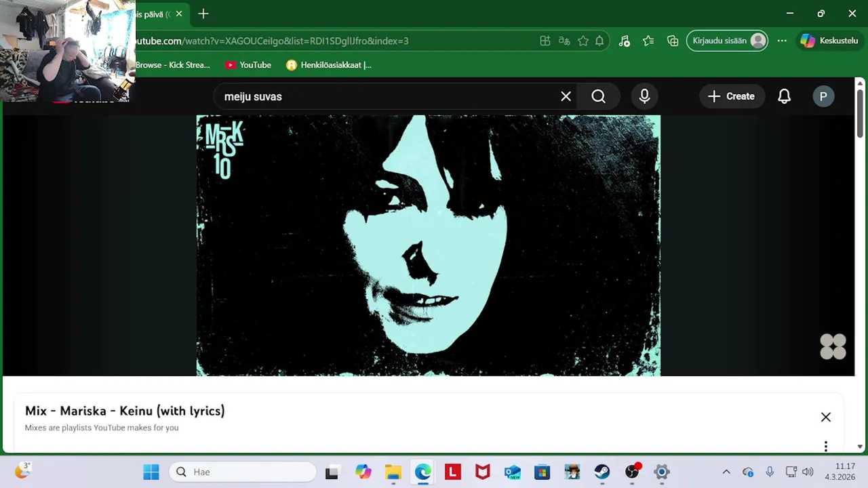Image resolution: width=868 pixels, height=488 pixels.
Task: Open the red L app in taskbar
Action: (x=453, y=472)
